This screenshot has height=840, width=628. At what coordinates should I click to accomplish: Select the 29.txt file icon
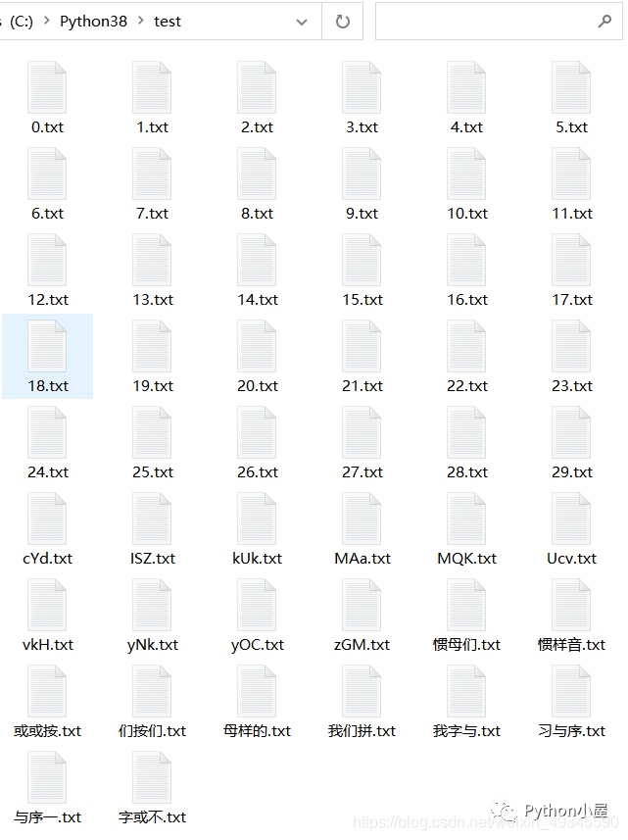571,432
